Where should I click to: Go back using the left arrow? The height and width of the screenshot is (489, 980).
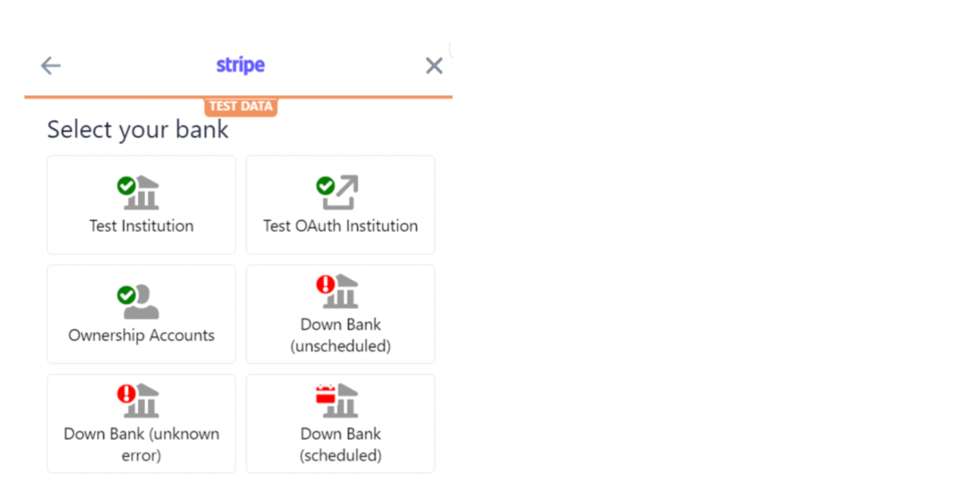coord(51,66)
